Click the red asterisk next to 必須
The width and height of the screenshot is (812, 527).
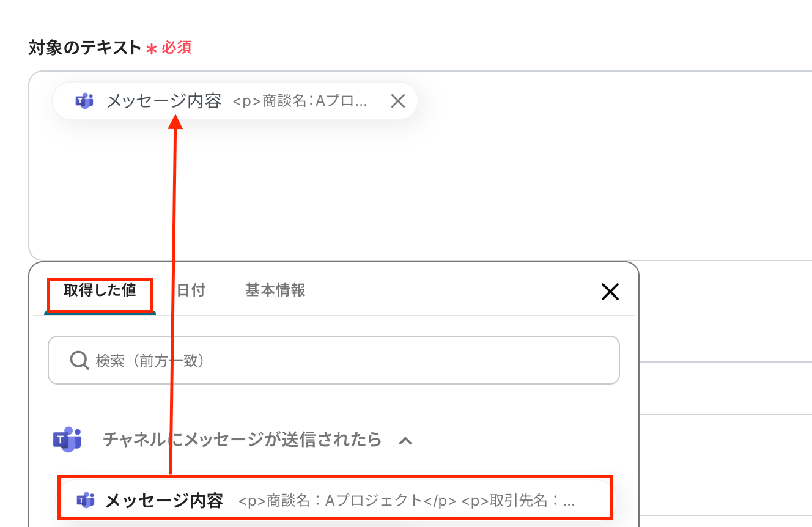tap(152, 49)
